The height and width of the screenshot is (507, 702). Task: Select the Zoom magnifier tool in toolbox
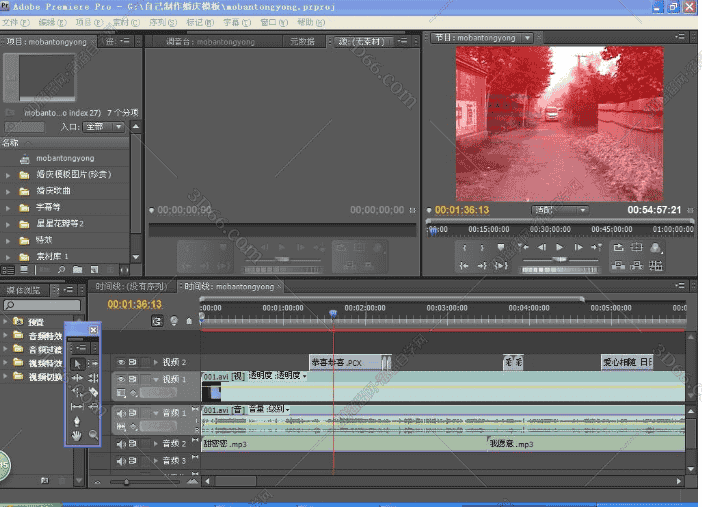tap(93, 435)
